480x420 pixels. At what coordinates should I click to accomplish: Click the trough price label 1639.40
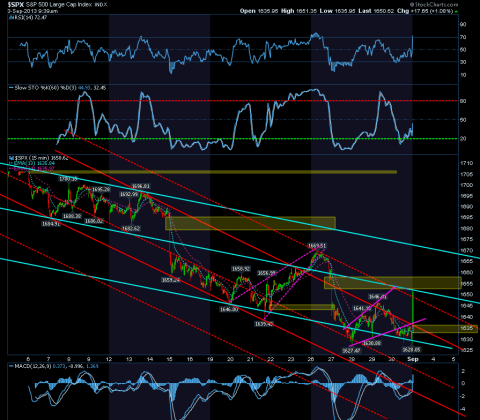click(x=264, y=324)
